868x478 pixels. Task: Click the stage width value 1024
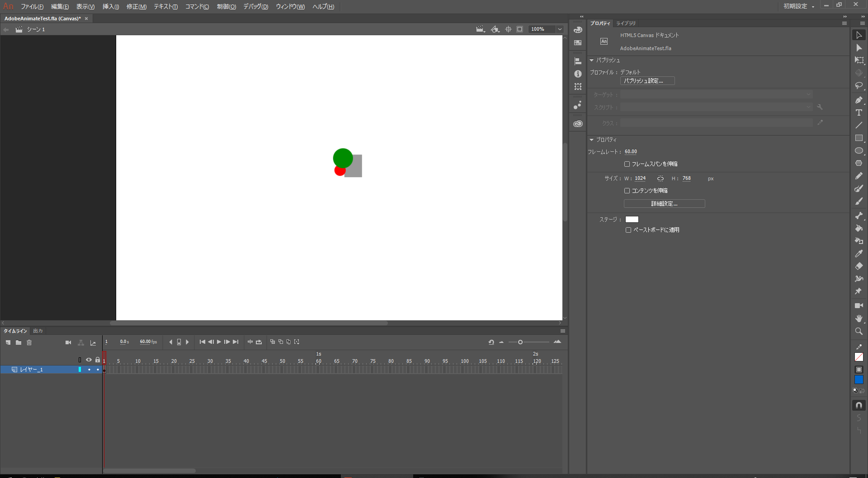pyautogui.click(x=640, y=178)
